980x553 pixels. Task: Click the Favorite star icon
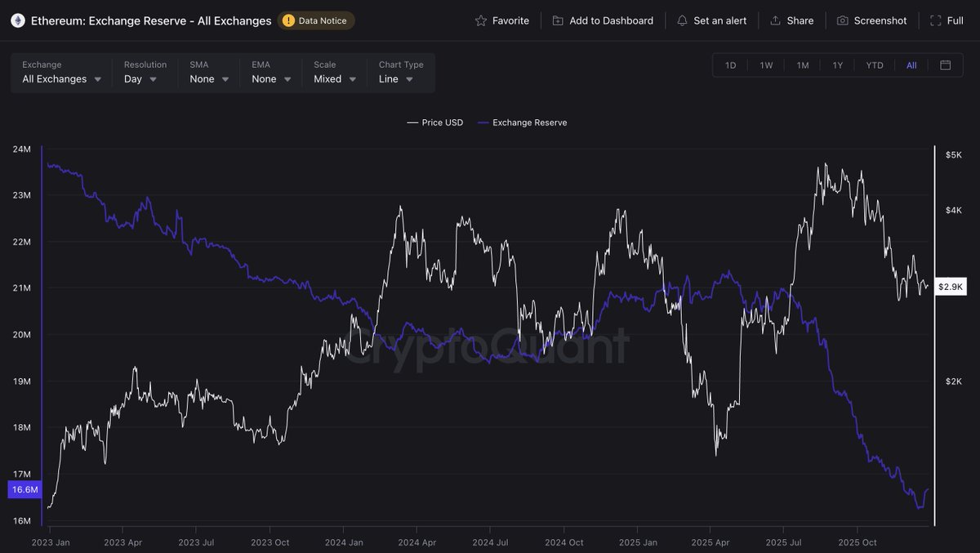481,20
